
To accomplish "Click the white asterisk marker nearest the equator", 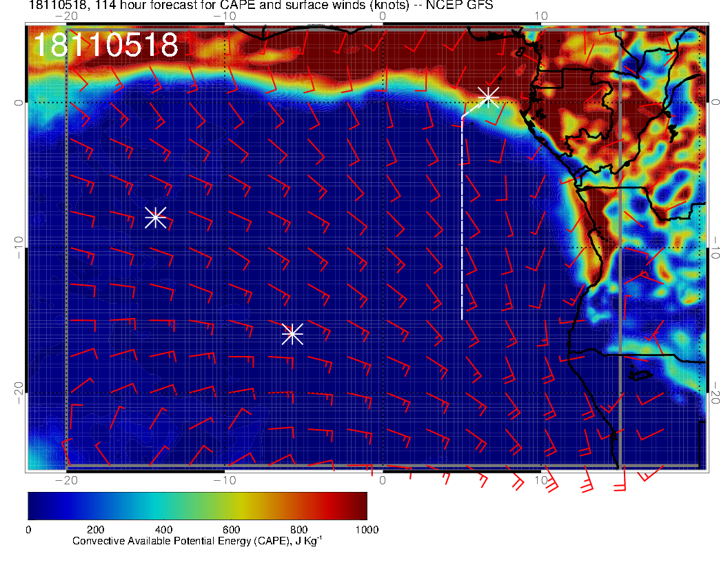I will click(x=488, y=96).
